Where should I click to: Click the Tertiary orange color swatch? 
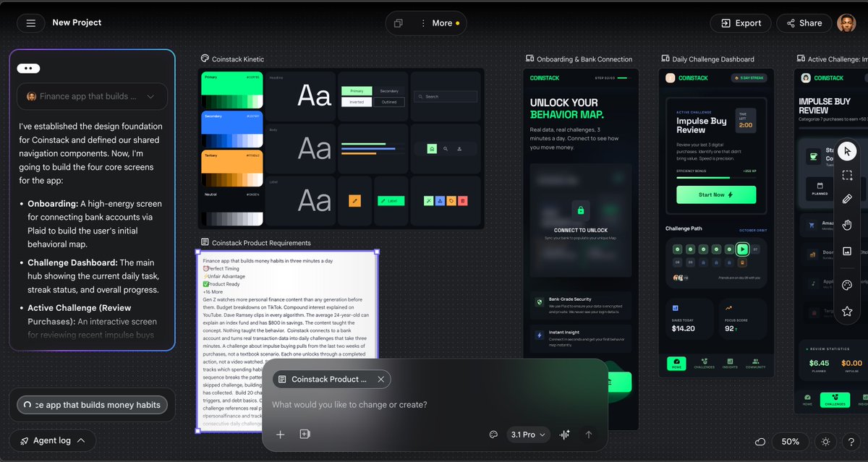pyautogui.click(x=231, y=169)
